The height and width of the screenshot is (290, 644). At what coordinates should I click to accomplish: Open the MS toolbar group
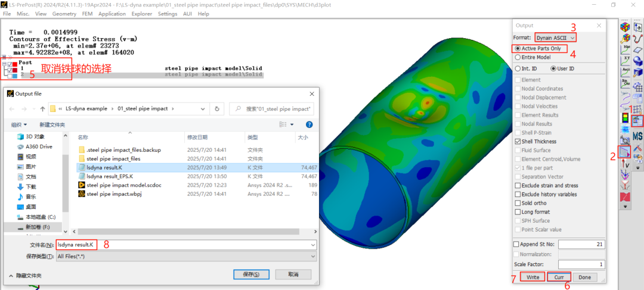pyautogui.click(x=638, y=136)
